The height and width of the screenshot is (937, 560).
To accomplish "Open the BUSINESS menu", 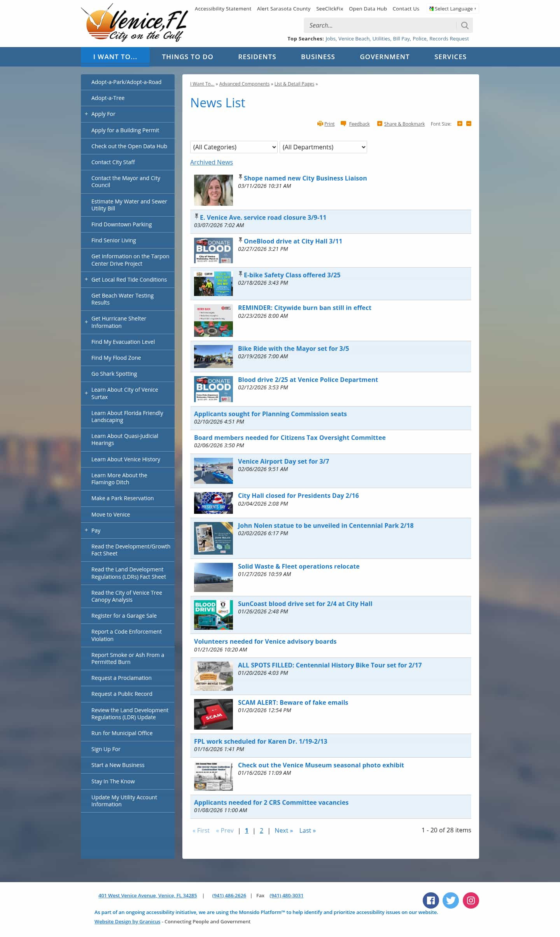I will 318,57.
